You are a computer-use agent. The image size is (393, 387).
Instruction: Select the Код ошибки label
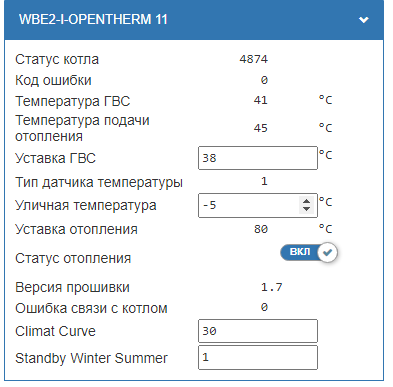[x=53, y=80]
